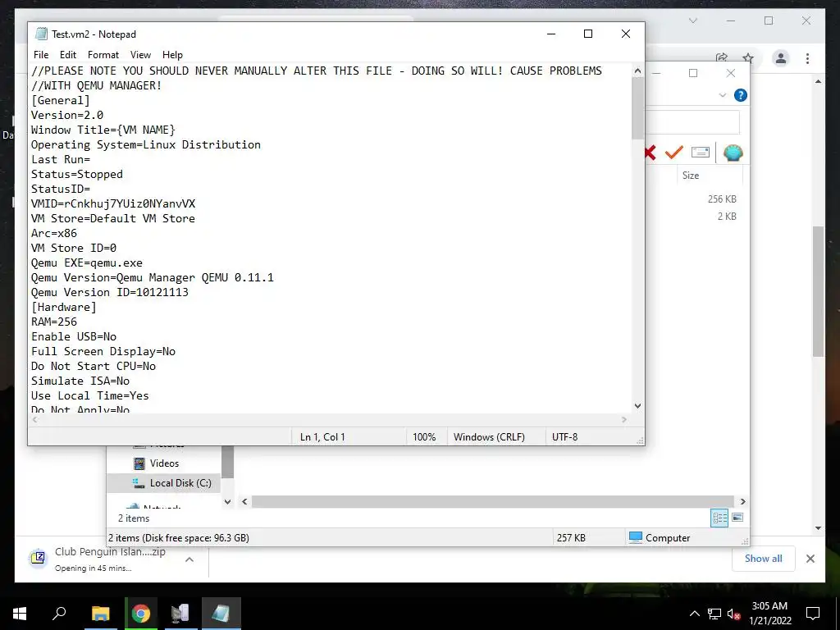Click the line 'RAM=256' in Notepad
The image size is (840, 630).
click(x=54, y=322)
